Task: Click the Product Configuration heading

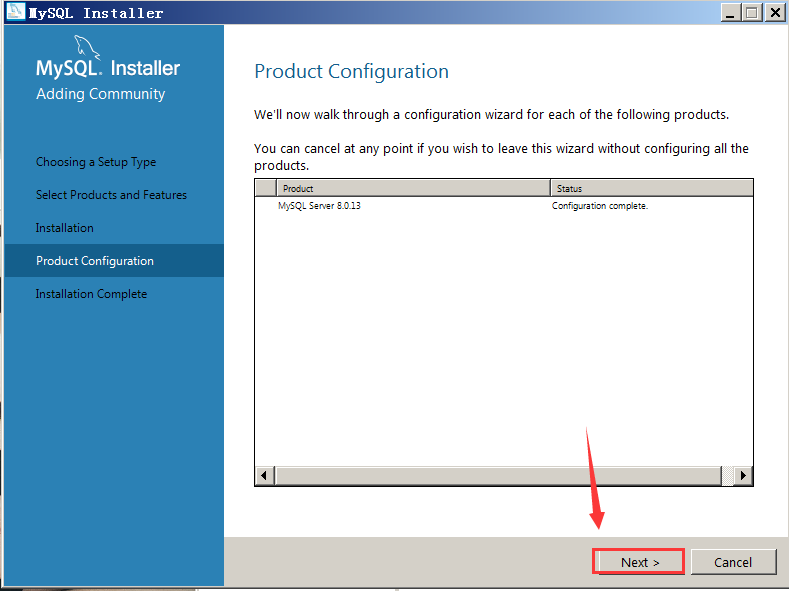Action: (x=351, y=71)
